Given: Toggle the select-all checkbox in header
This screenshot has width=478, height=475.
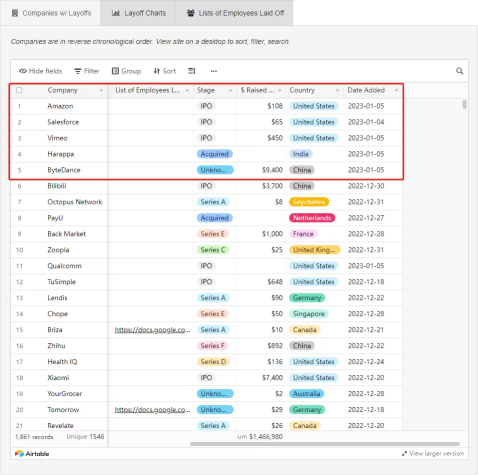Looking at the screenshot, I should (19, 90).
